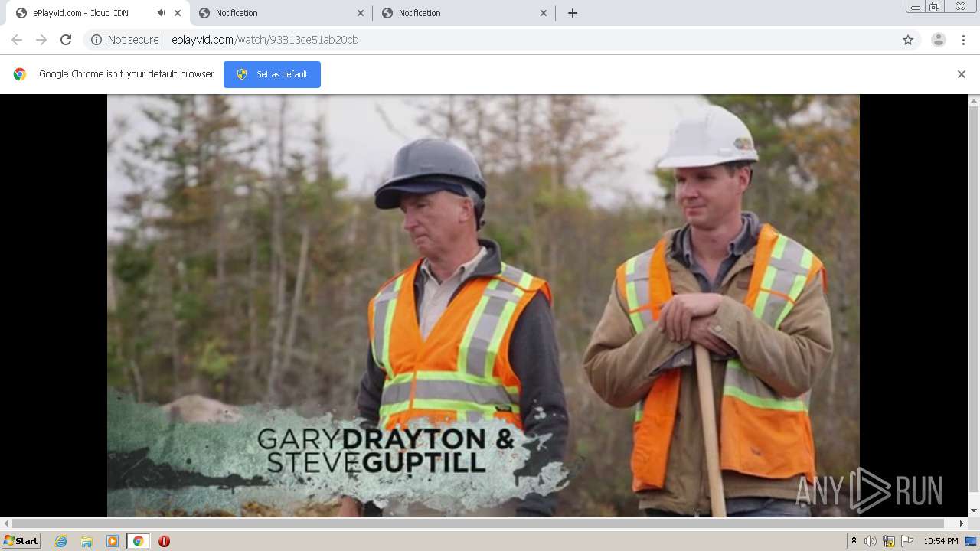Bookmark this page with star icon
The image size is (980, 551).
[x=908, y=40]
